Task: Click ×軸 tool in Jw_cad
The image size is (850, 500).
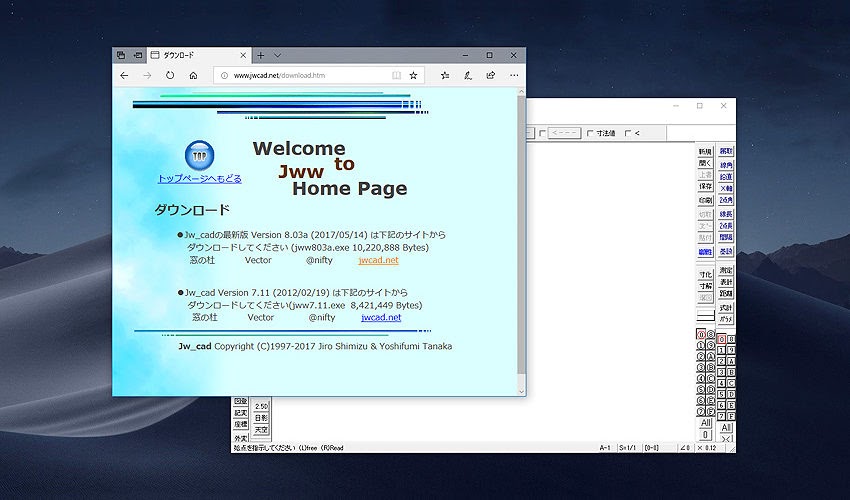Action: (x=726, y=188)
